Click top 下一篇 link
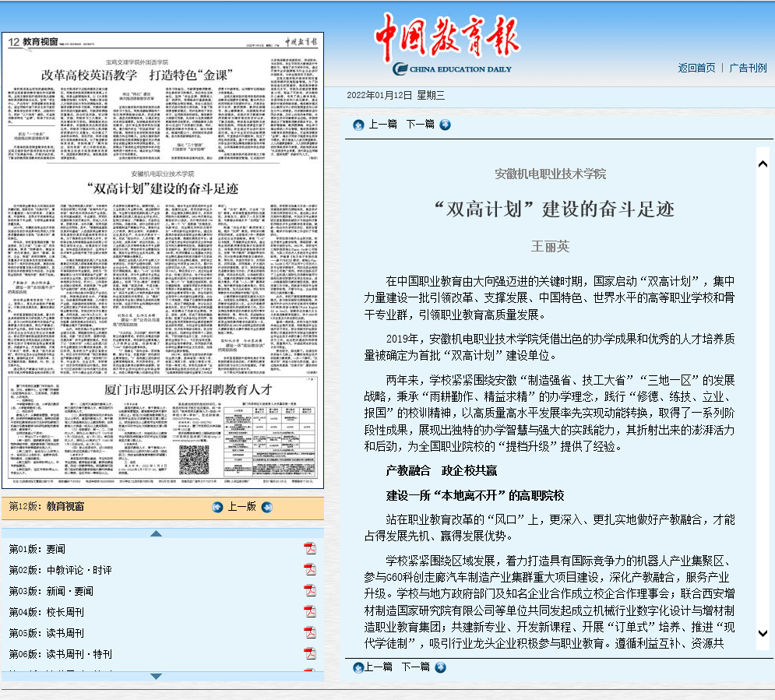 coord(420,124)
